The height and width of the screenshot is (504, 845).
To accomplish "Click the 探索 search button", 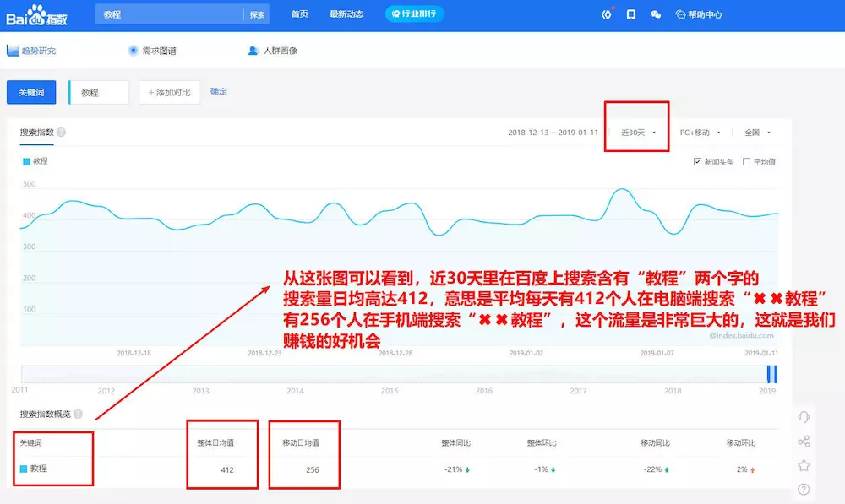I will pos(257,14).
